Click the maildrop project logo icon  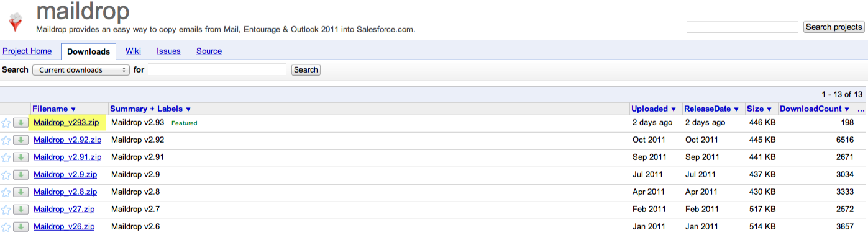(x=15, y=20)
